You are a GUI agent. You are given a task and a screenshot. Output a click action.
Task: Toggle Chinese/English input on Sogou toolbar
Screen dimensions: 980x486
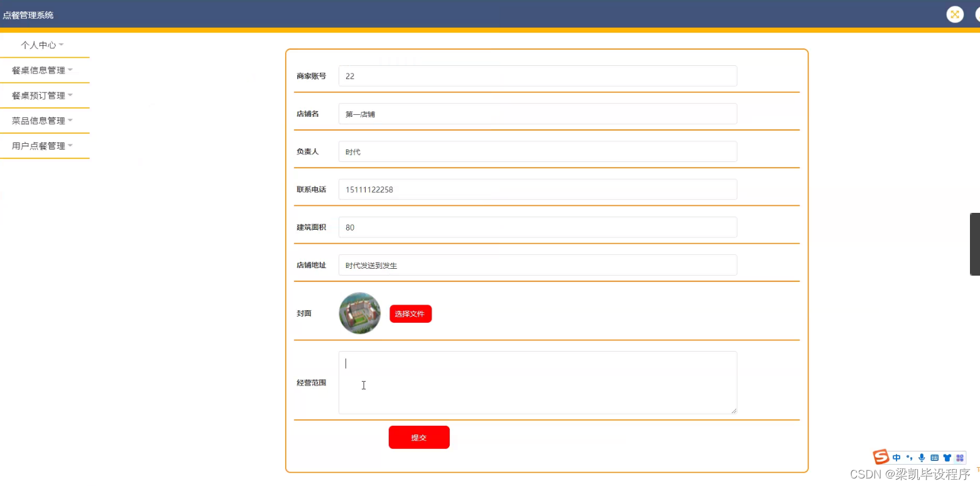896,457
